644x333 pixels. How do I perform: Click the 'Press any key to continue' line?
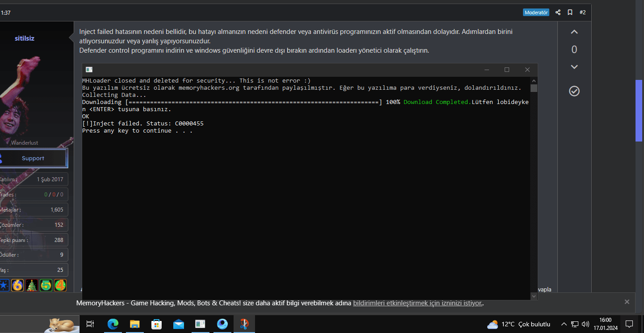tap(138, 131)
